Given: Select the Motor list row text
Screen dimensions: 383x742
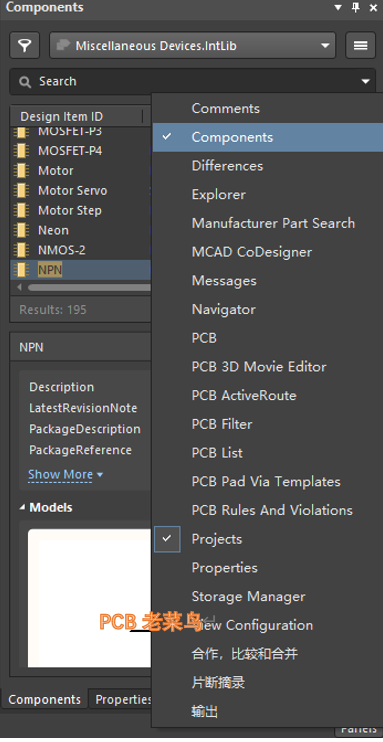Looking at the screenshot, I should point(56,171).
